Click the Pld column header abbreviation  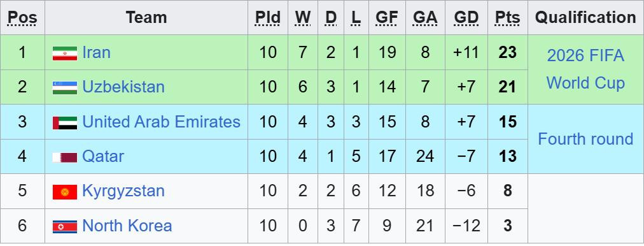coord(268,18)
